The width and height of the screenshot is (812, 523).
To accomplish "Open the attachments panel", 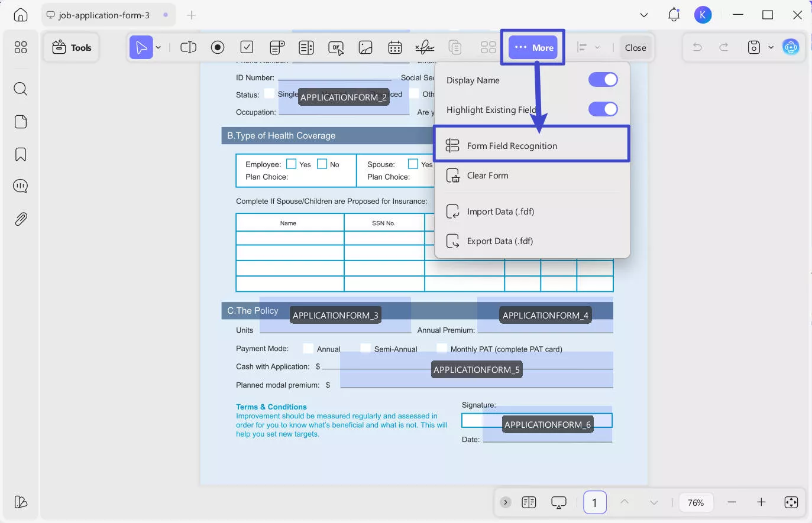I will coord(20,219).
